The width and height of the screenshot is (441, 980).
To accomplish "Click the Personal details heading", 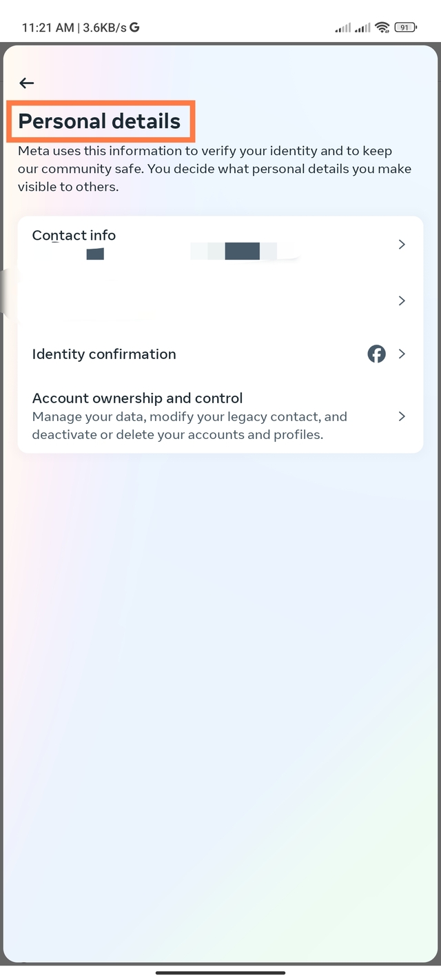I will 100,121.
